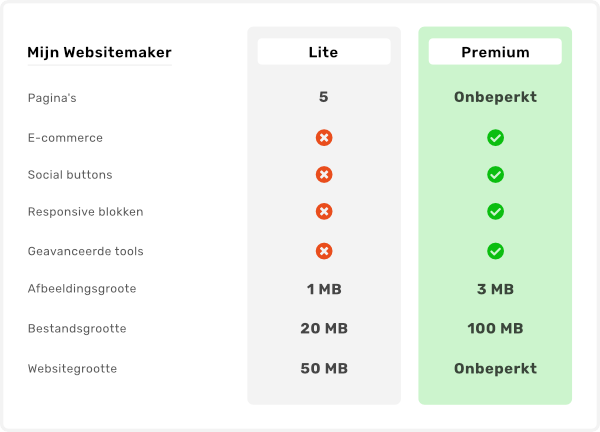Image resolution: width=600 pixels, height=432 pixels.
Task: Select the Lite plan header
Action: [324, 52]
